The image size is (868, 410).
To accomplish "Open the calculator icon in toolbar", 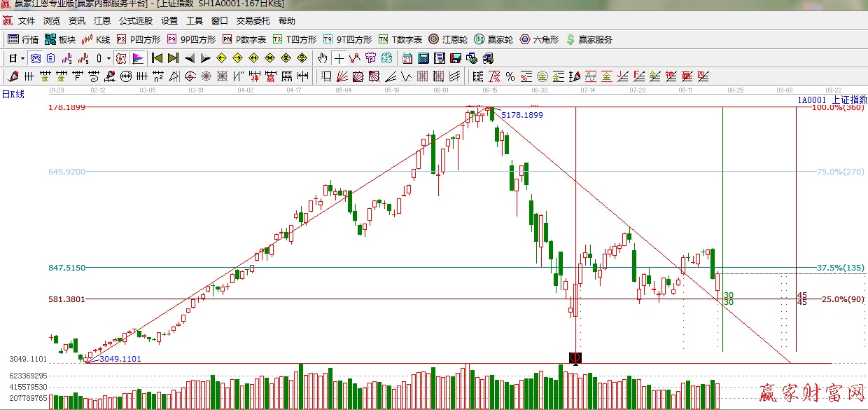I will pos(423,58).
